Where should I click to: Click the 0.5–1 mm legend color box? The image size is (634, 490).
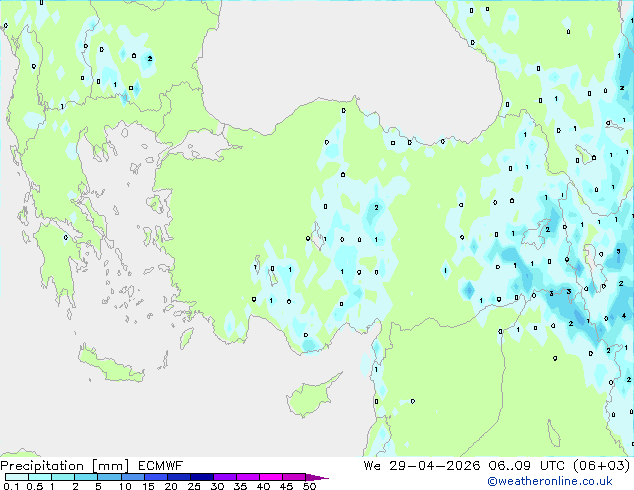(40, 477)
